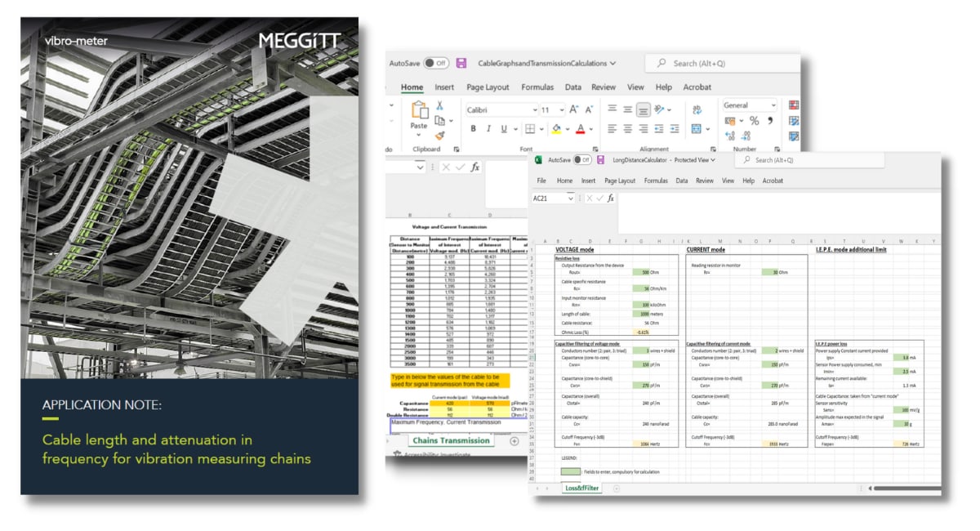The height and width of the screenshot is (531, 980).
Task: Toggle AutoSave in LongDistanceCalculator window
Action: click(582, 160)
